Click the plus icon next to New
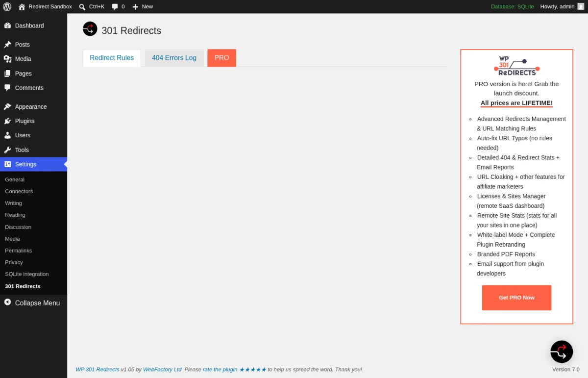Viewport: 588px width, 378px height. (x=136, y=7)
